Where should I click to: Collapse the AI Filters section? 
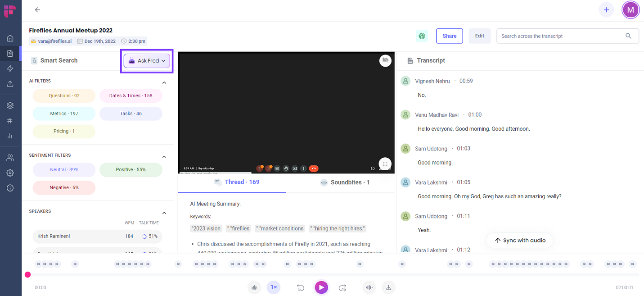coord(164,82)
